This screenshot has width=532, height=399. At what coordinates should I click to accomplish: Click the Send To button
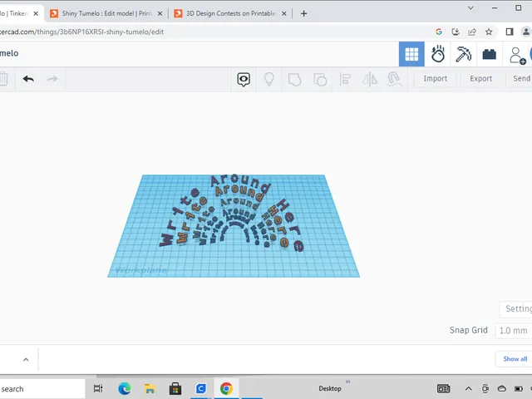point(520,79)
